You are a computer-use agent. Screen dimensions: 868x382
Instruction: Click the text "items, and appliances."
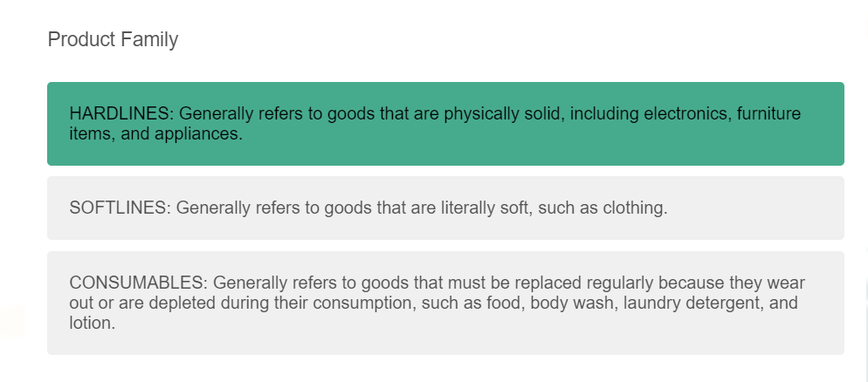coord(156,133)
